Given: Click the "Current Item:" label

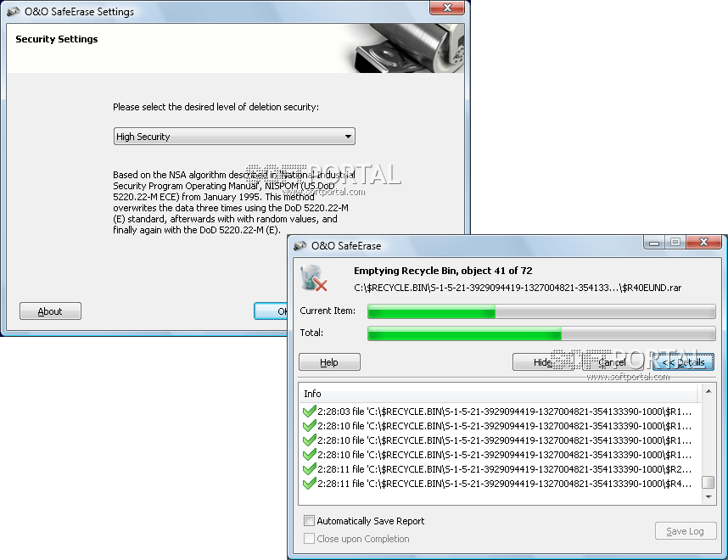Looking at the screenshot, I should tap(328, 311).
